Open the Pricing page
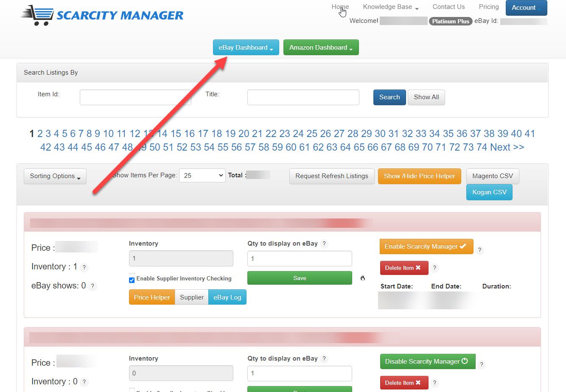Screen dimensions: 566x392 489,7
